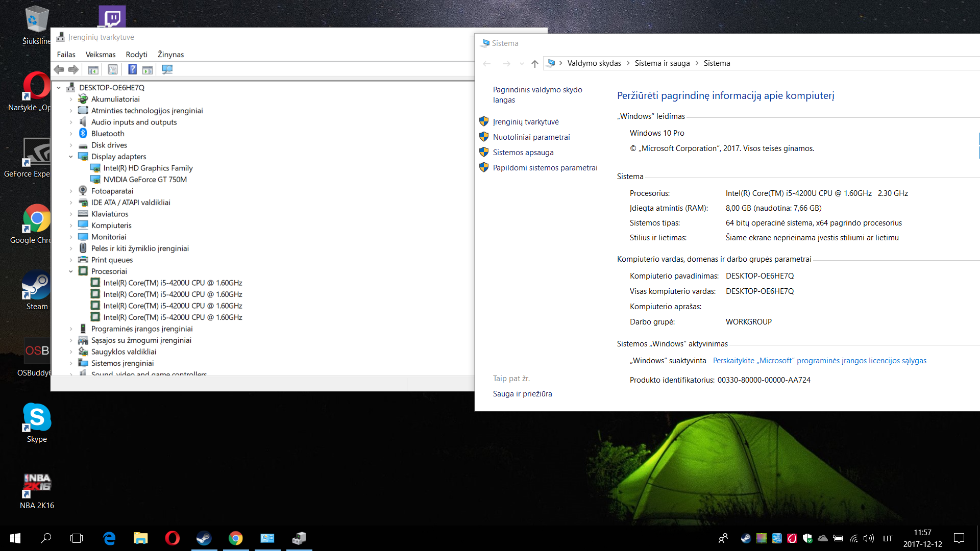Click the LIT language indicator
This screenshot has width=980, height=551.
888,538
